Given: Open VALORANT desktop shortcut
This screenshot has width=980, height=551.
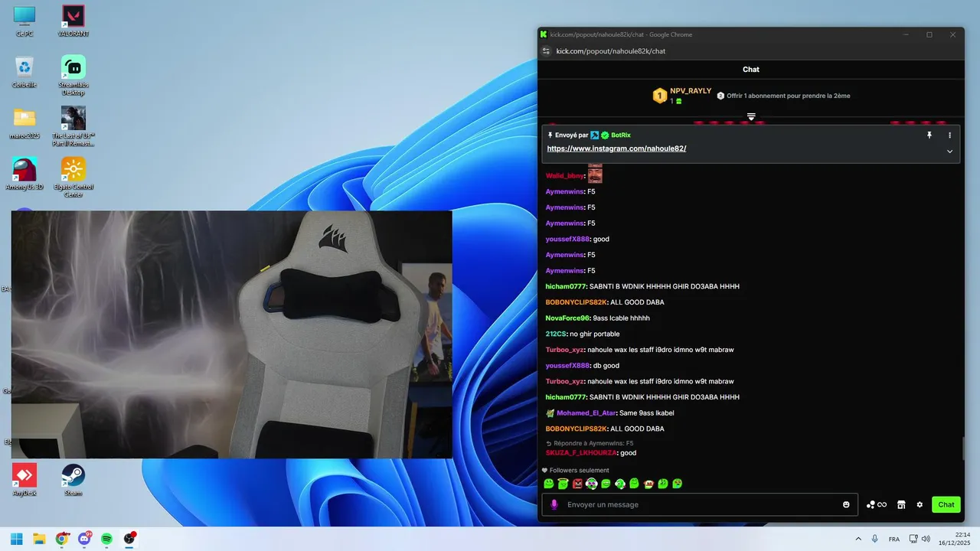Looking at the screenshot, I should pyautogui.click(x=73, y=21).
